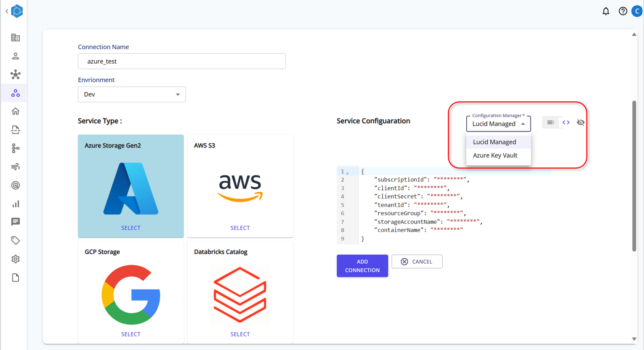Click the Databricks logo thumbnail
This screenshot has height=350, width=644.
point(240,295)
